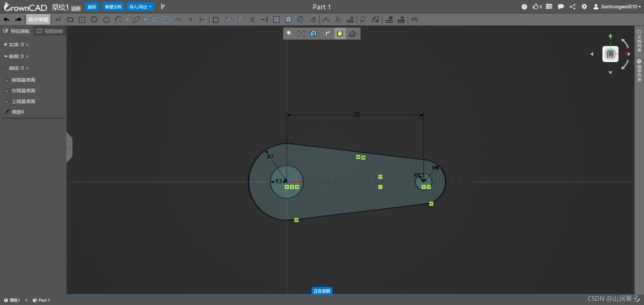Select the smart dimension tool
The height and width of the screenshot is (305, 644).
[326, 19]
